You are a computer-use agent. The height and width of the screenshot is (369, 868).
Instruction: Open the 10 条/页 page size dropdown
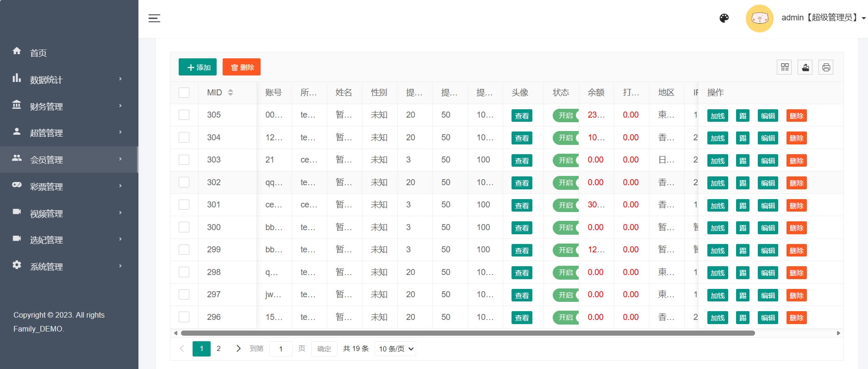[x=395, y=349]
